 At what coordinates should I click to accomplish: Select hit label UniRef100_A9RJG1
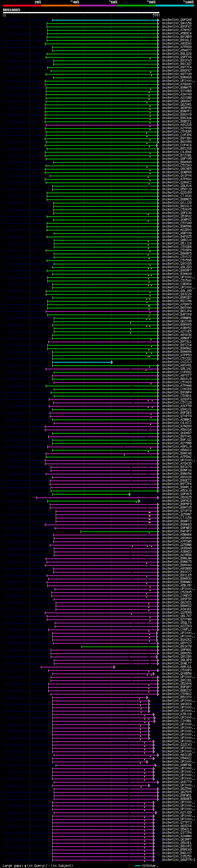point(177,667)
